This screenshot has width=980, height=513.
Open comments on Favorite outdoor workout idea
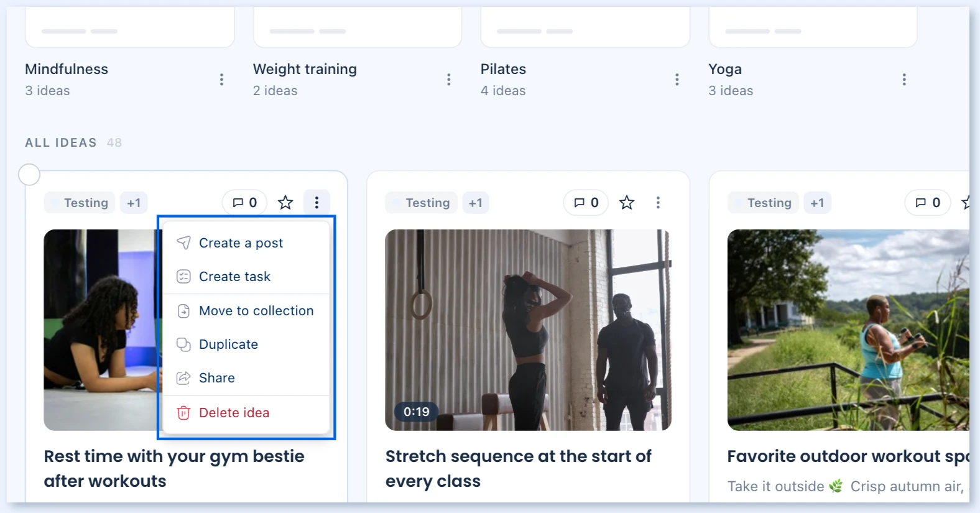[x=928, y=203]
